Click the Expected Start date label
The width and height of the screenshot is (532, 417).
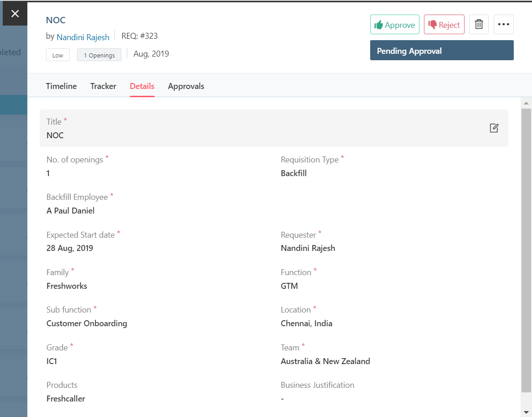80,235
